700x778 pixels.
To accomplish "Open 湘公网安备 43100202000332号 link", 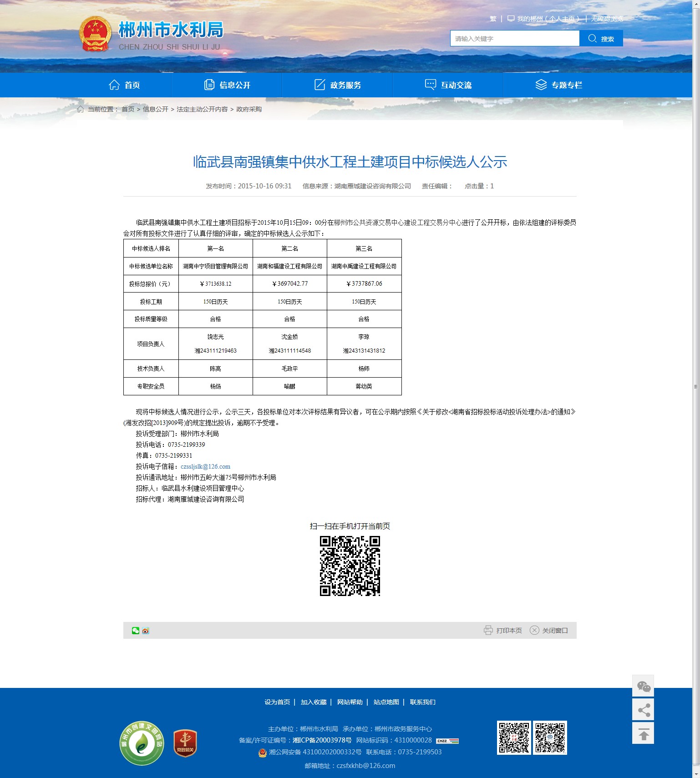I will coord(315,752).
